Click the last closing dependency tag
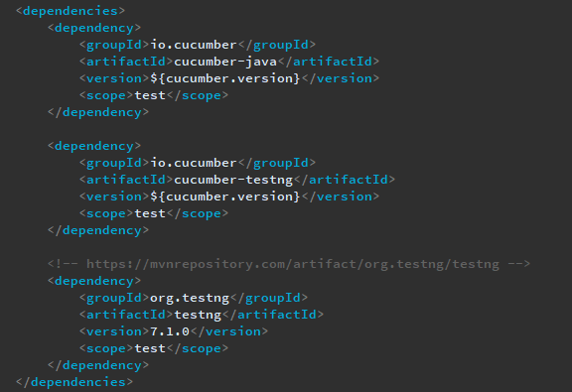The height and width of the screenshot is (392, 572). click(x=98, y=365)
